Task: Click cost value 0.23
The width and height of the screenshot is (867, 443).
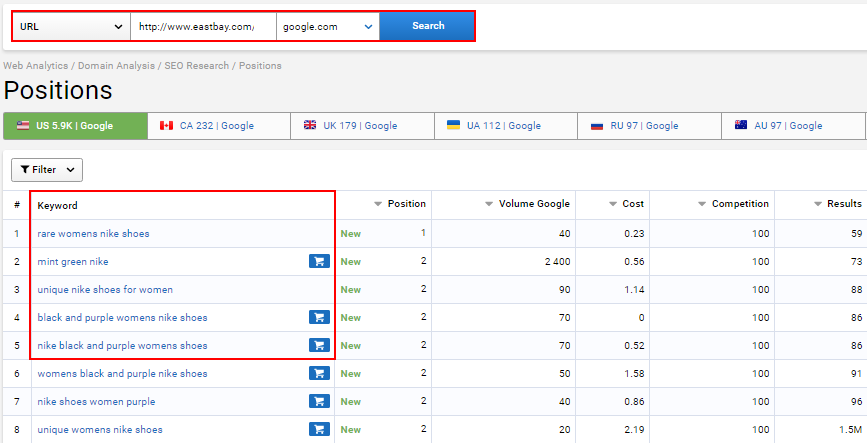Action: (x=634, y=234)
